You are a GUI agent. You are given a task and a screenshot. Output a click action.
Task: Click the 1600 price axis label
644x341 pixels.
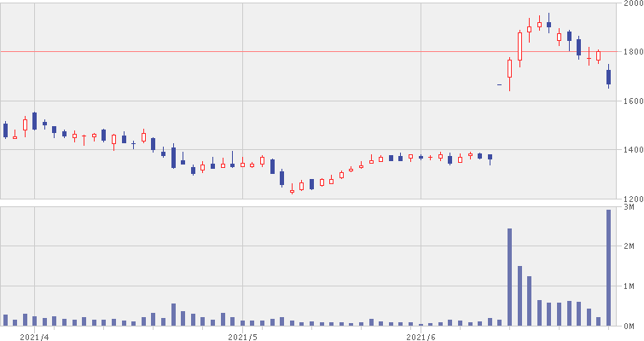coord(632,101)
